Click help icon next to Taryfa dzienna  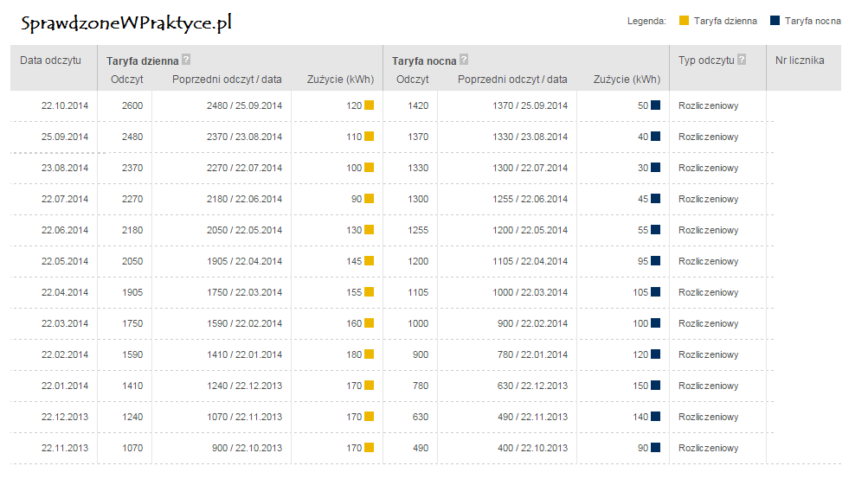pyautogui.click(x=186, y=61)
